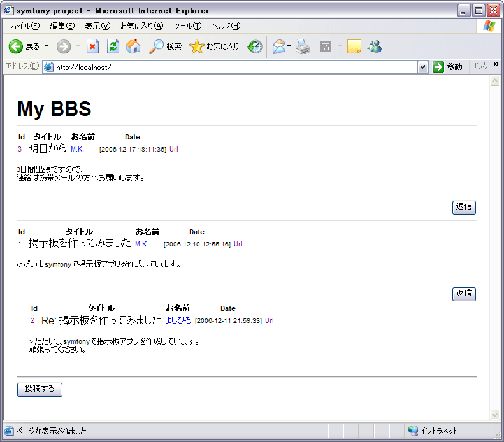Click the Windows logo throbber icon
The image size is (504, 442).
point(489,25)
